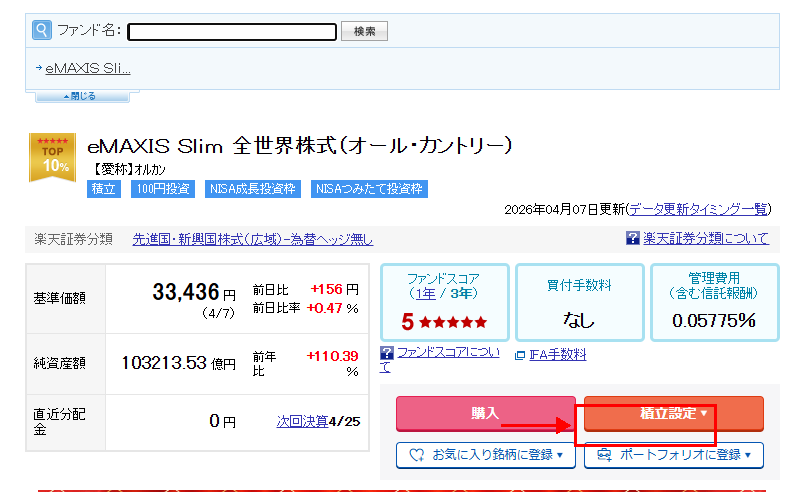Screen dimensions: 795x492
Task: Click the 100円投資 tag
Action: [163, 189]
